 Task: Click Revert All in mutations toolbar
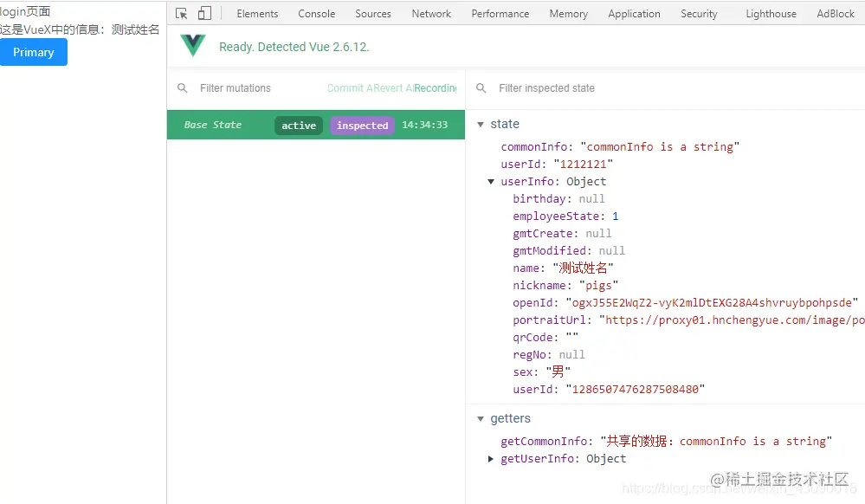click(393, 87)
